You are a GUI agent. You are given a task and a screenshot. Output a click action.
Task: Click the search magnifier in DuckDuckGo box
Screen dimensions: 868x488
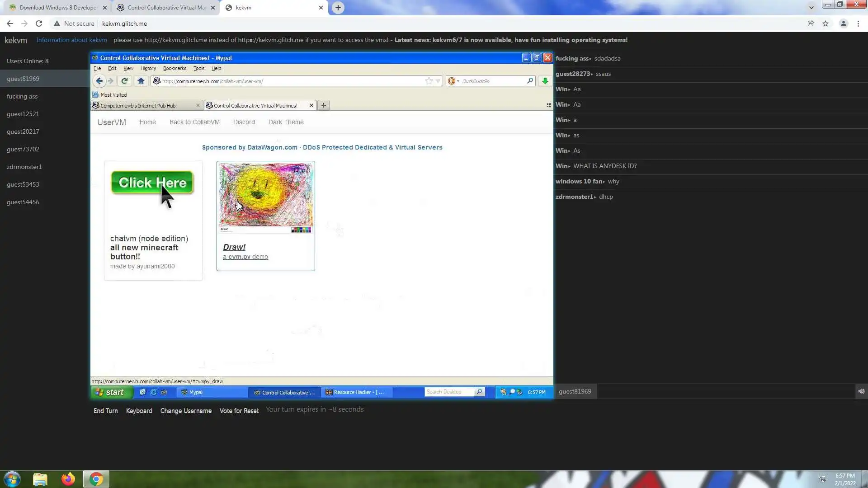pyautogui.click(x=530, y=81)
